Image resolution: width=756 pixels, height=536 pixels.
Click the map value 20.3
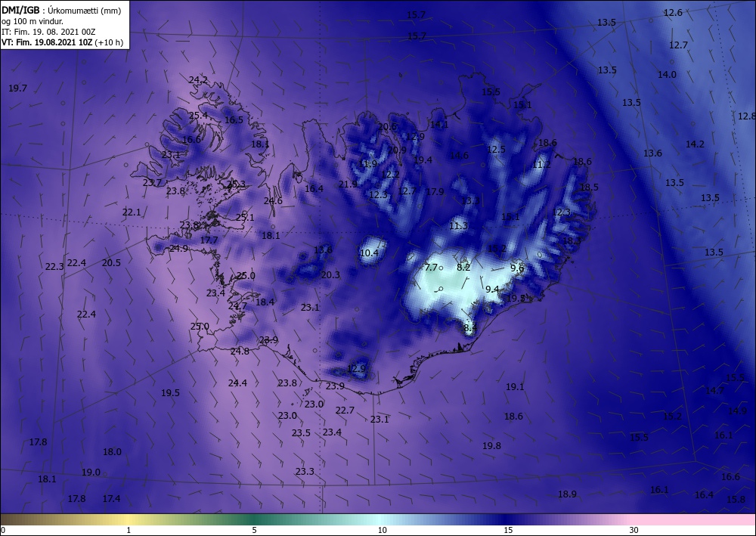tap(331, 274)
